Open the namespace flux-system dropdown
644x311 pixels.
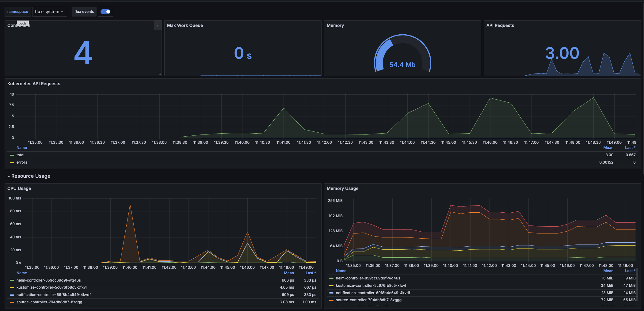coord(49,12)
